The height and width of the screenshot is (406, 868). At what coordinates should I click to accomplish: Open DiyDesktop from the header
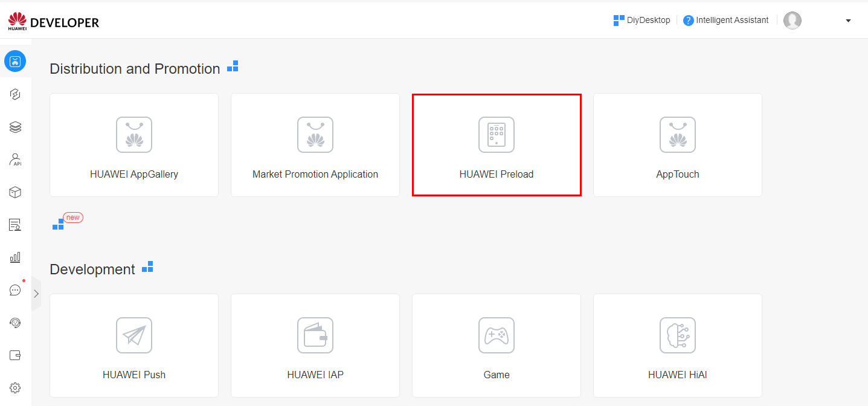[x=641, y=20]
